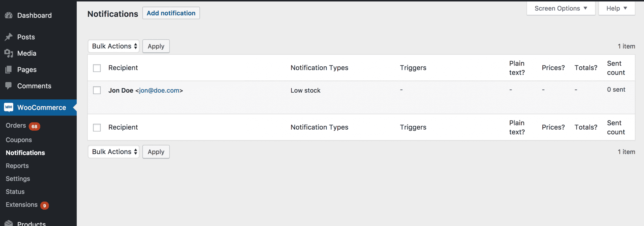This screenshot has height=226, width=644.
Task: Go to WooCommerce Reports menu item
Action: point(17,166)
